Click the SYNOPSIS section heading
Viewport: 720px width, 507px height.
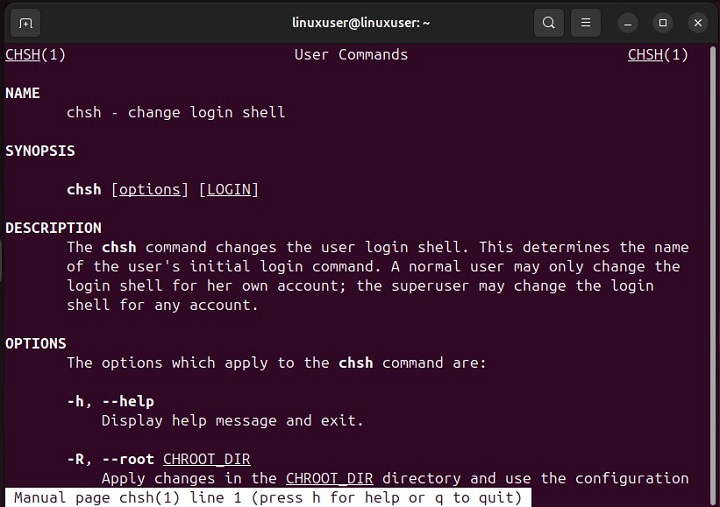[x=40, y=151]
